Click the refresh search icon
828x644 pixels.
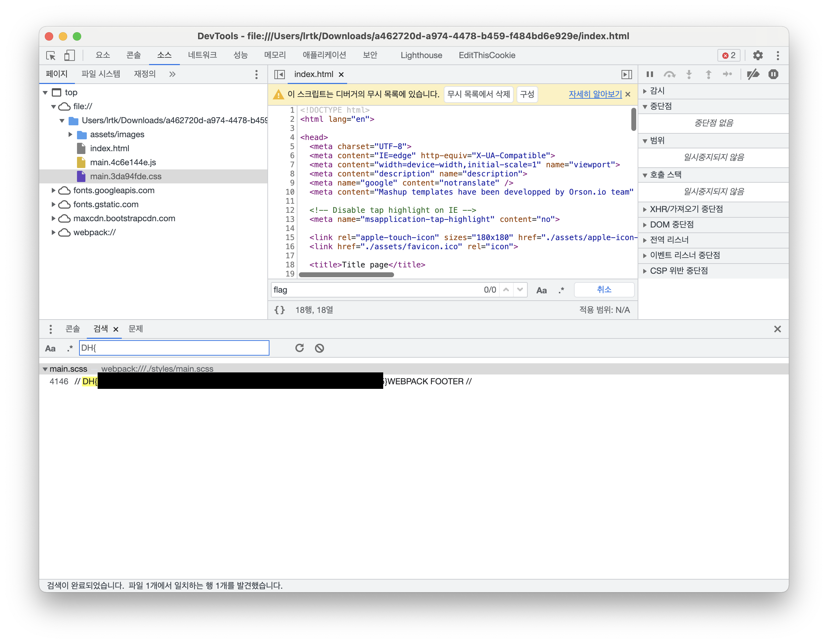[x=300, y=348]
